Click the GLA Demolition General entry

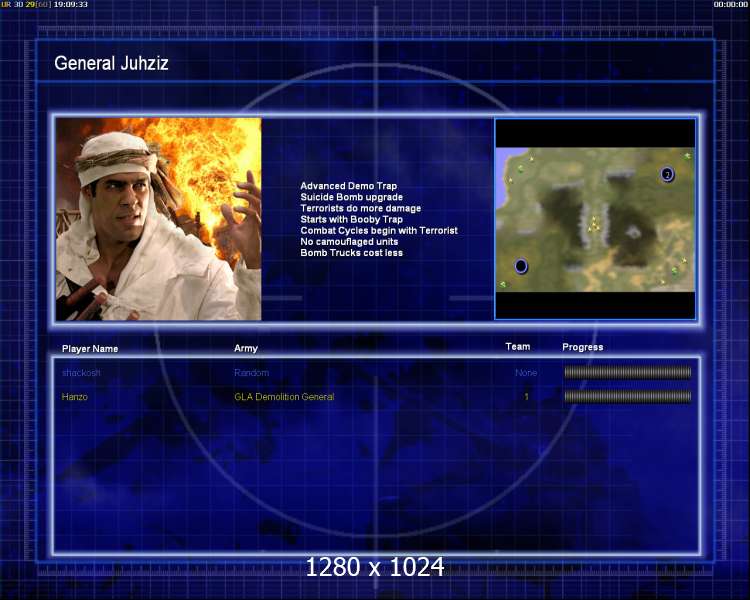(x=284, y=397)
